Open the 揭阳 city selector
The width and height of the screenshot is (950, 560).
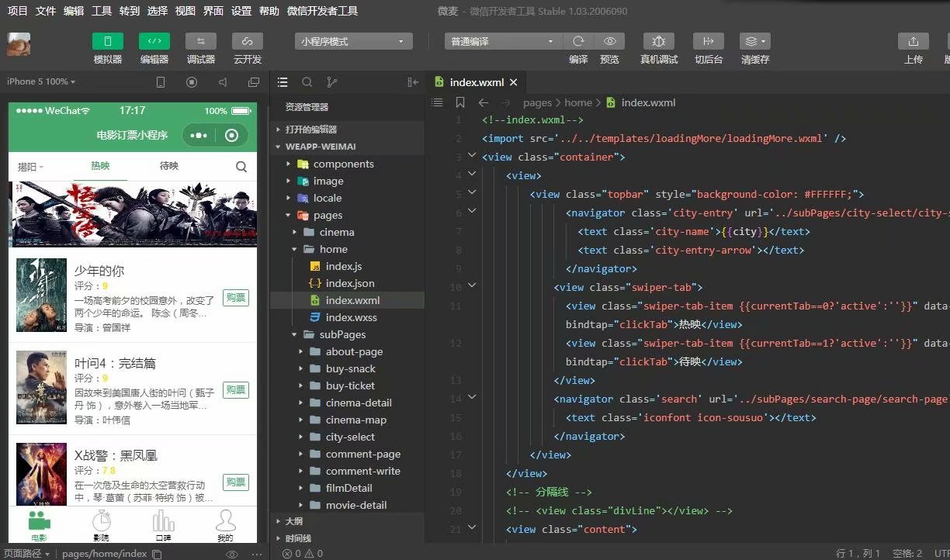[31, 167]
